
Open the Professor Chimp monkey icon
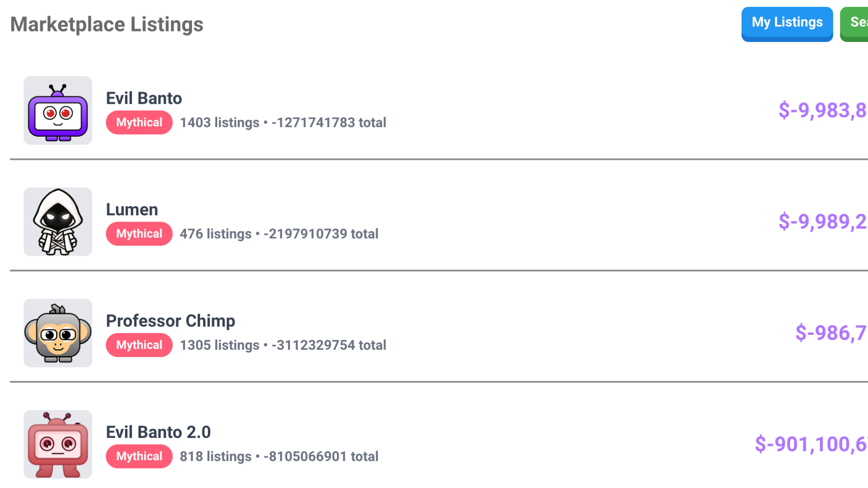point(58,333)
